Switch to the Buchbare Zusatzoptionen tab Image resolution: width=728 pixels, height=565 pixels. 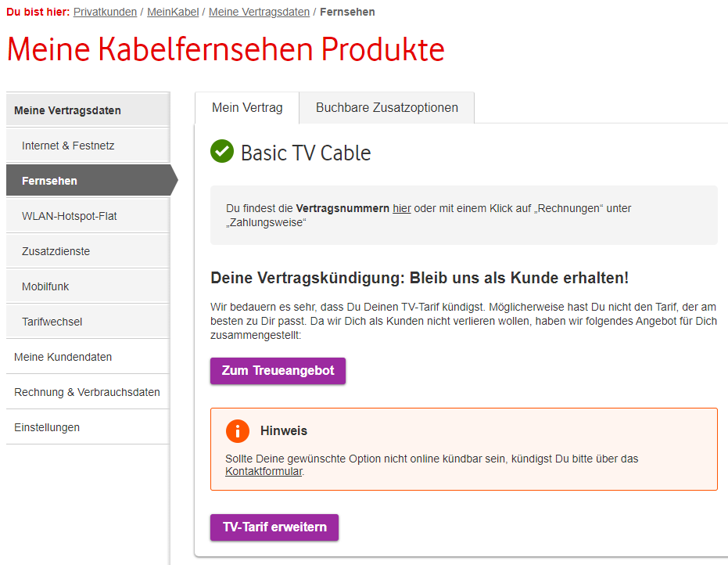(x=386, y=107)
